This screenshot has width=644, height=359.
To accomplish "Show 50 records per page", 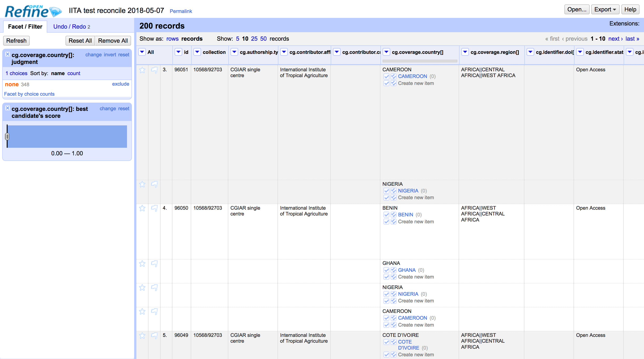I will tap(263, 39).
